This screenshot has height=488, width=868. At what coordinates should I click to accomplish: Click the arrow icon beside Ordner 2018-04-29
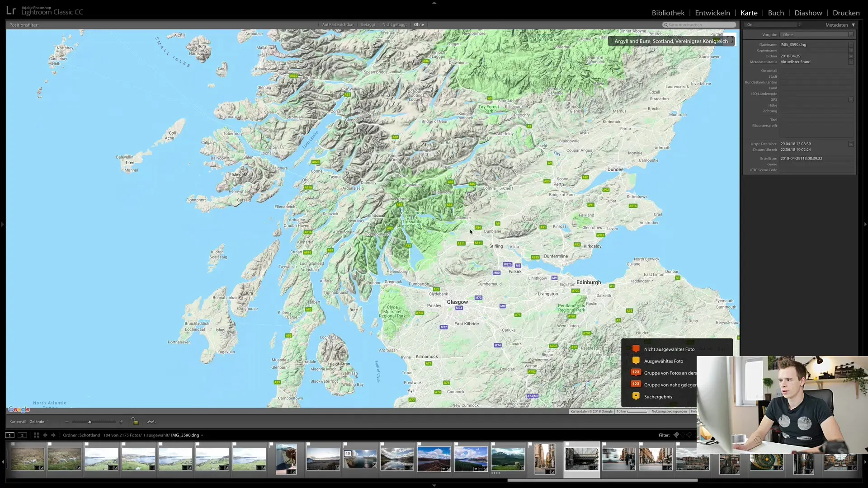point(851,56)
